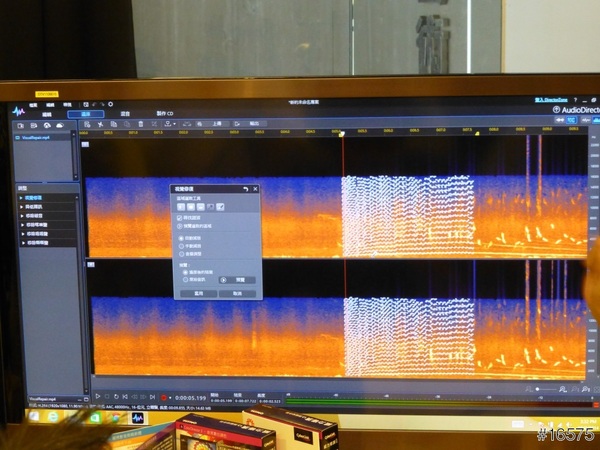The height and width of the screenshot is (450, 600).
Task: Open the File menu
Action: pos(34,105)
